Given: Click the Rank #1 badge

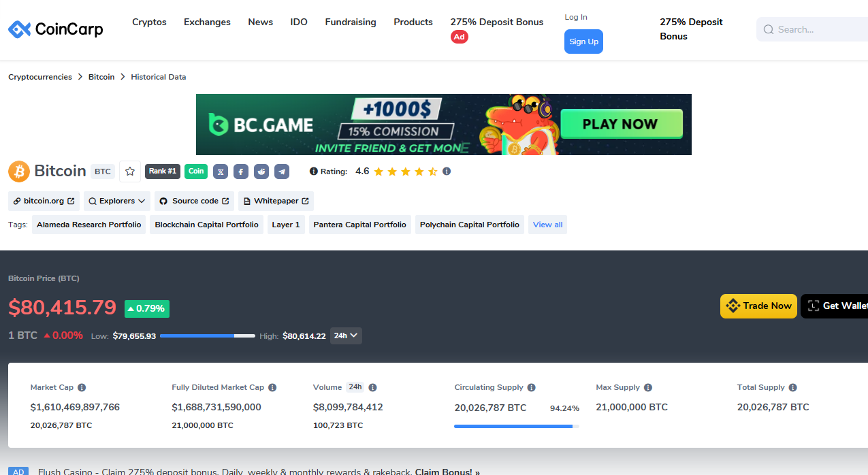Looking at the screenshot, I should point(163,171).
